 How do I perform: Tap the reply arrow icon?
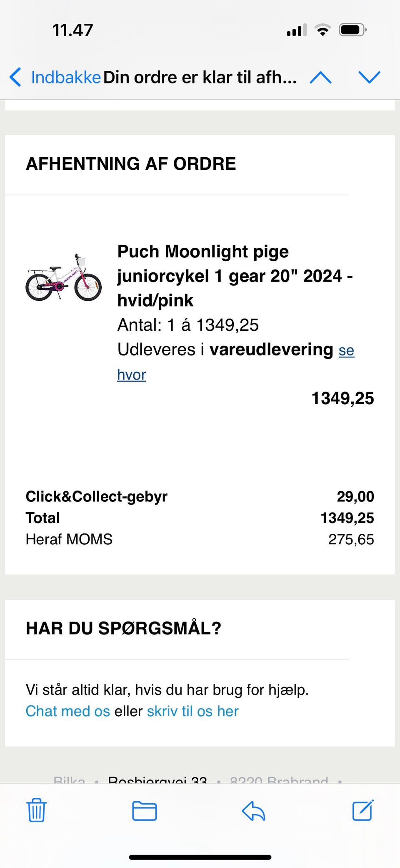tap(253, 811)
